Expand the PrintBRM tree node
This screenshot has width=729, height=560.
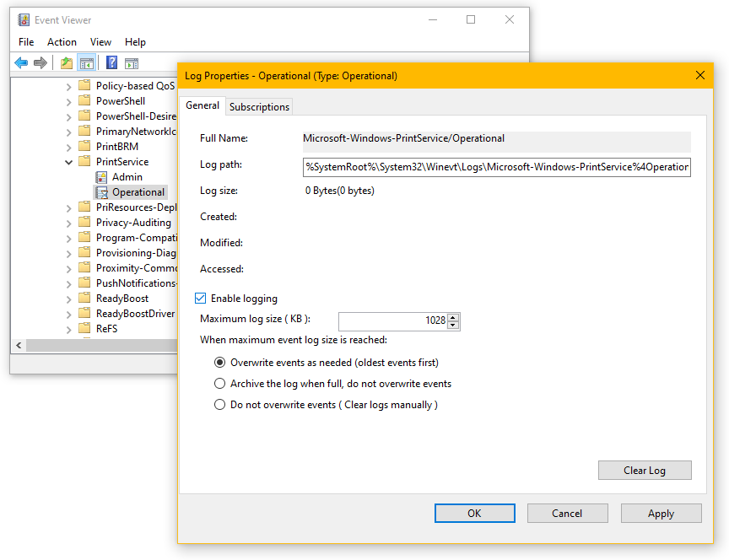click(68, 148)
